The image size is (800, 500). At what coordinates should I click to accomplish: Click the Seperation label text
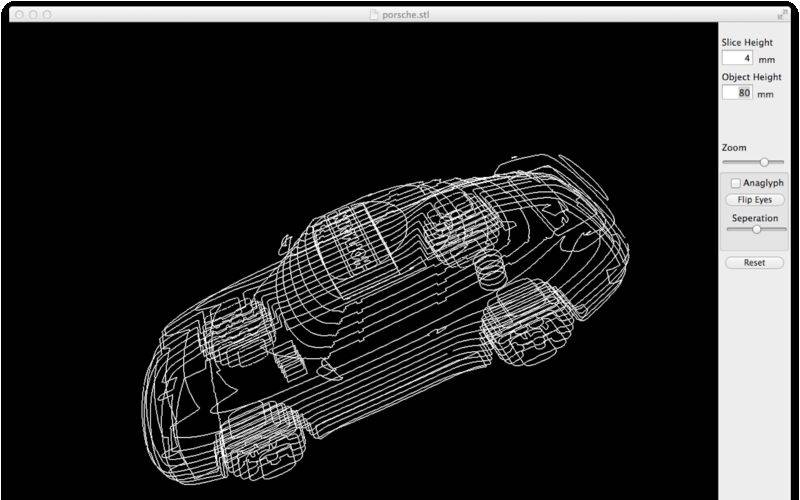[755, 218]
